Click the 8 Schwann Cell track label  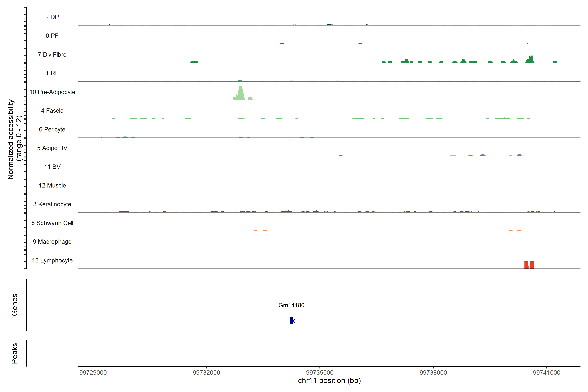52,223
